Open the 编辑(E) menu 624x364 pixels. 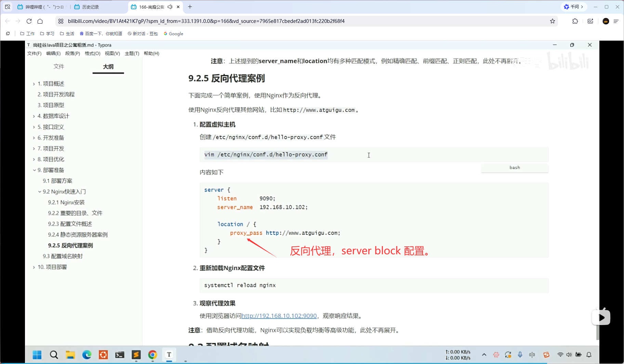point(53,54)
